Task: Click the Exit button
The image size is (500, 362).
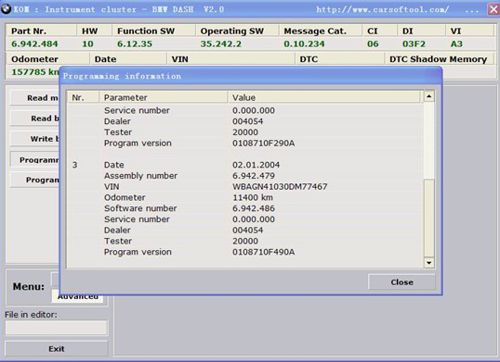Action: pos(56,349)
